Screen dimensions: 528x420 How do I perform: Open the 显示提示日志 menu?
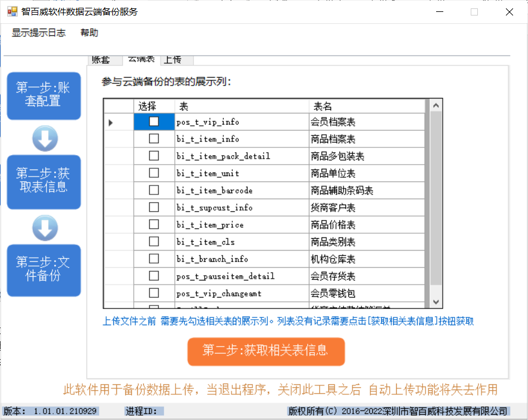point(39,33)
